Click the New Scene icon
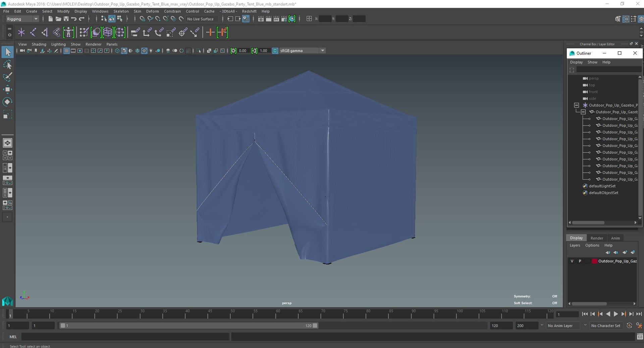The width and height of the screenshot is (644, 348). pos(50,19)
